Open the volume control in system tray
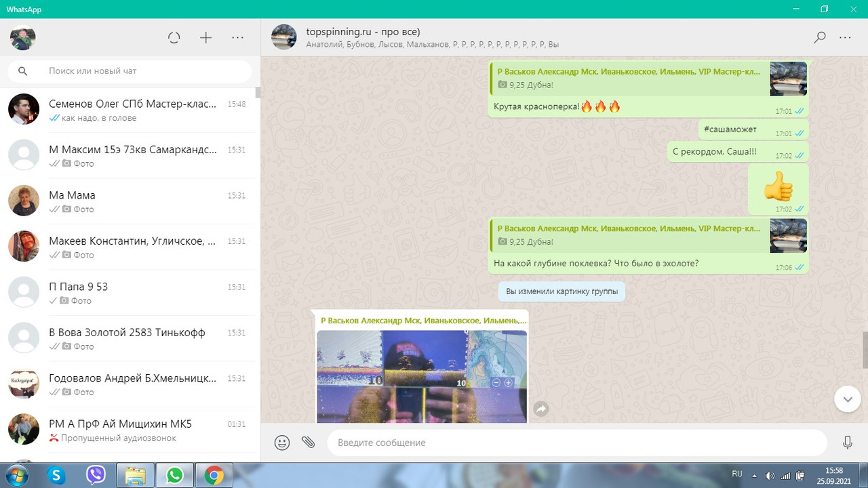Image resolution: width=868 pixels, height=488 pixels. [770, 476]
